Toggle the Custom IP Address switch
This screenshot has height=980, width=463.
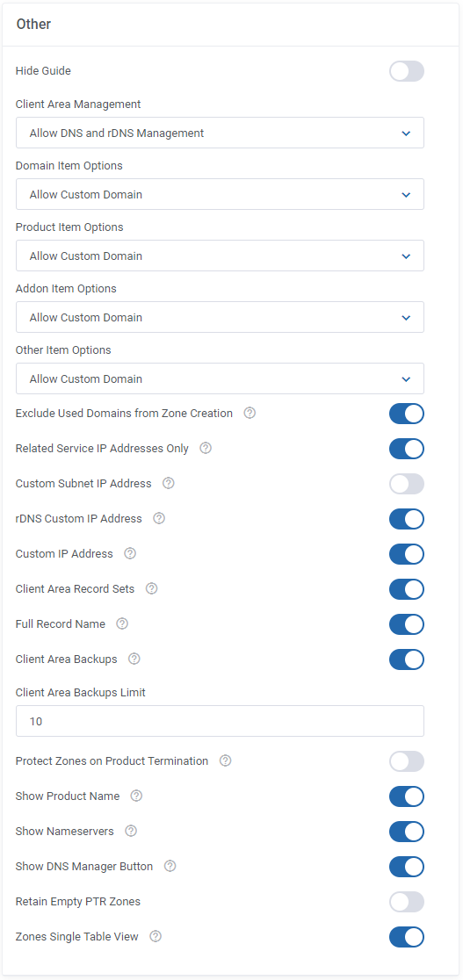407,554
